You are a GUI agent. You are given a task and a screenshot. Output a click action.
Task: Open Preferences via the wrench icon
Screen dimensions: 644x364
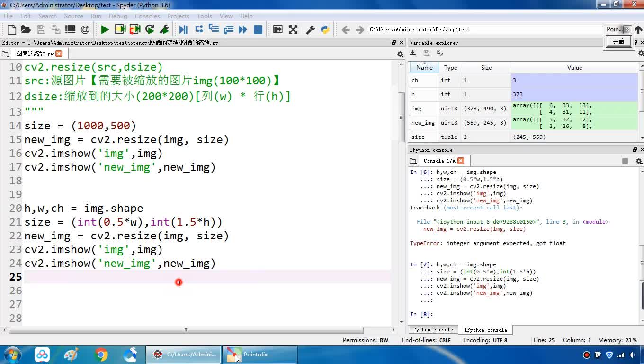[311, 29]
